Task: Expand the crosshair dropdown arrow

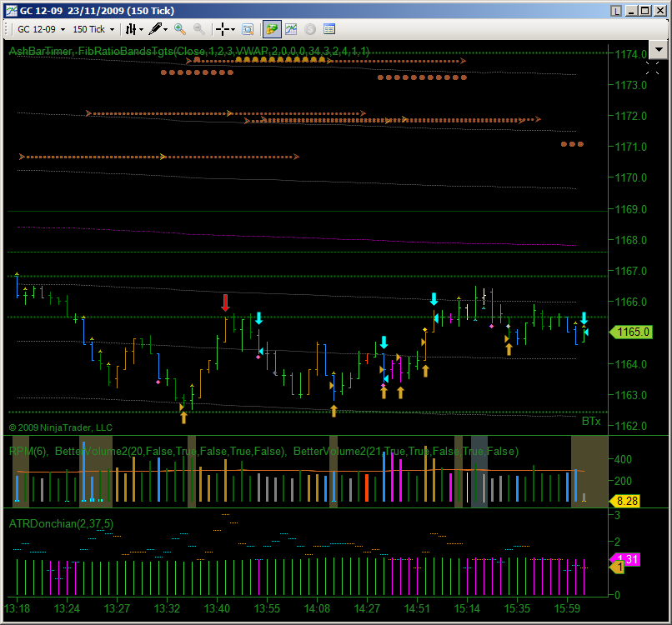Action: (x=233, y=29)
